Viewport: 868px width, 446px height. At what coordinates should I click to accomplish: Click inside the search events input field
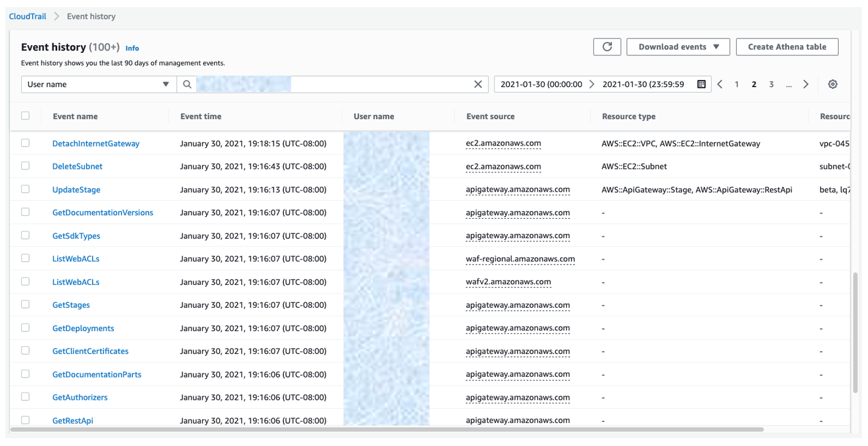pos(331,84)
